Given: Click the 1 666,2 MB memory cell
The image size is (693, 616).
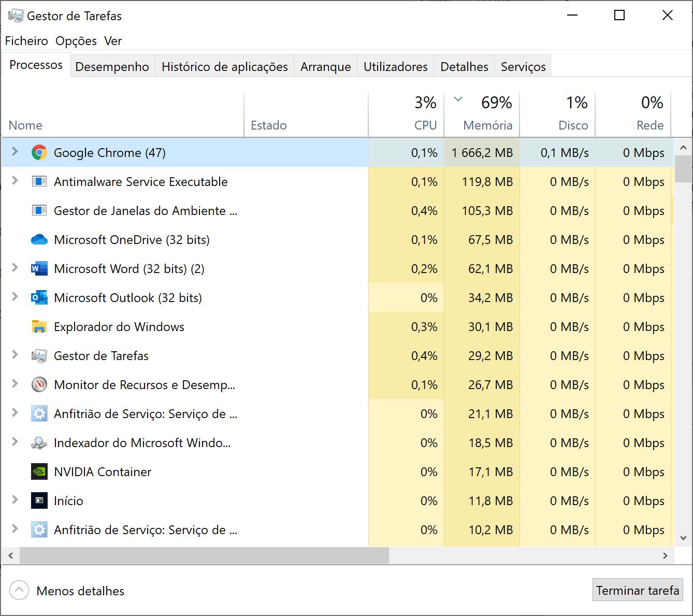Looking at the screenshot, I should click(x=482, y=153).
